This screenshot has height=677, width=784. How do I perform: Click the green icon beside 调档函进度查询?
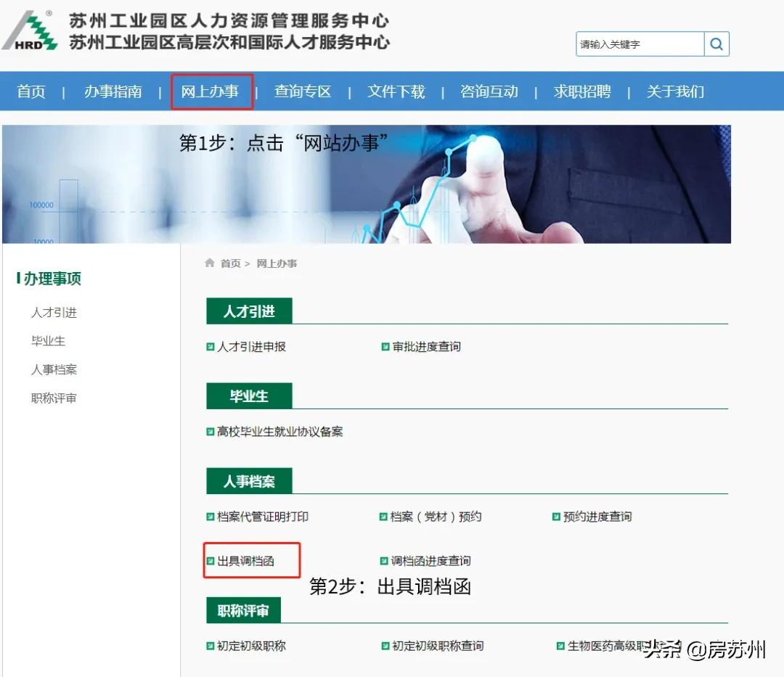(383, 560)
